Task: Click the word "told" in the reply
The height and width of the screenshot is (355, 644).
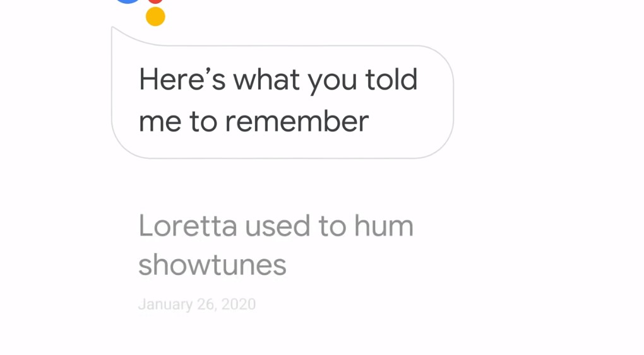Action: pos(391,79)
